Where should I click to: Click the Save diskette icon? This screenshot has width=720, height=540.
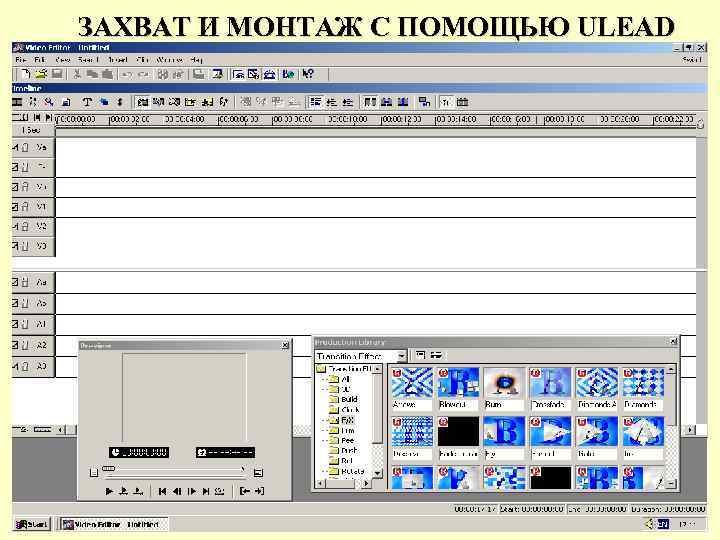point(57,74)
